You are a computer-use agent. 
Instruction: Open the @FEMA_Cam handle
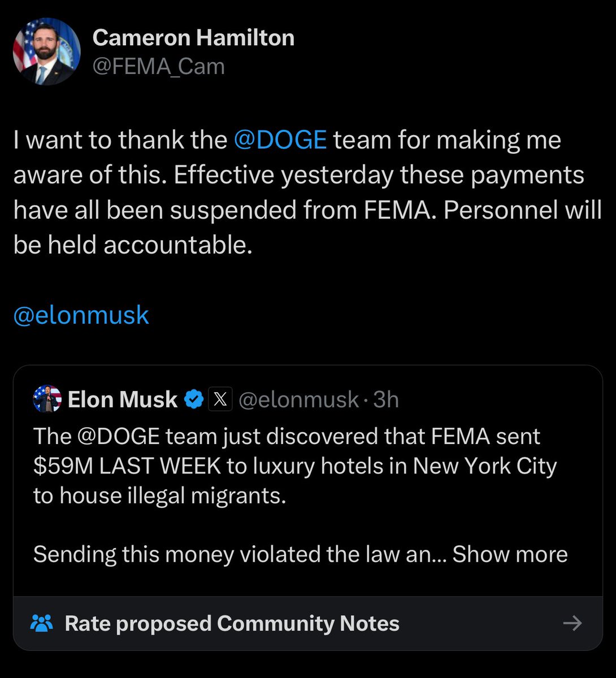coord(158,66)
